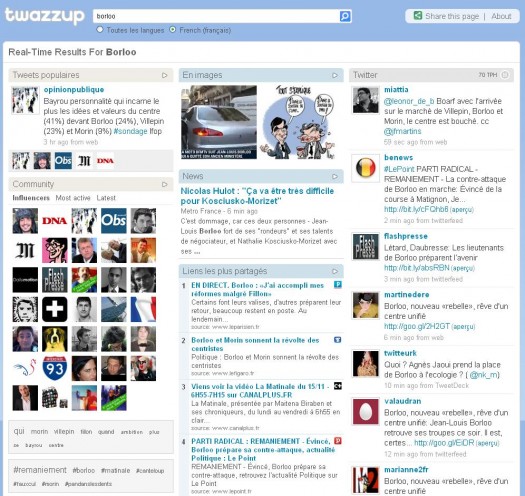
Task: Expand the Tweets populaires panel arrow
Action: [x=164, y=75]
